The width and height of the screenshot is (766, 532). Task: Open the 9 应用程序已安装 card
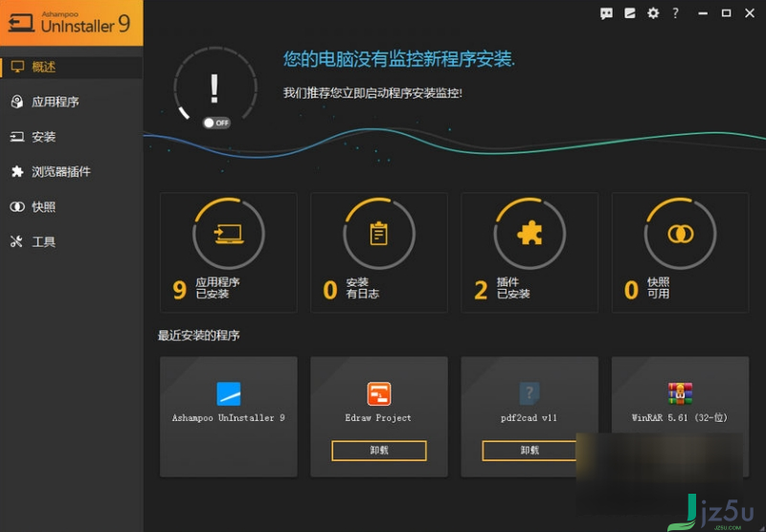229,253
